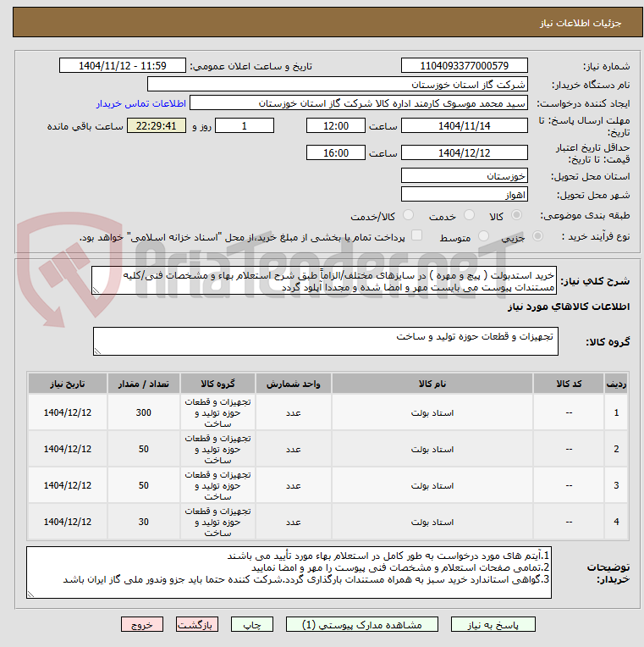
Task: Select the 'جزیی' purchase type radio
Action: 537,236
